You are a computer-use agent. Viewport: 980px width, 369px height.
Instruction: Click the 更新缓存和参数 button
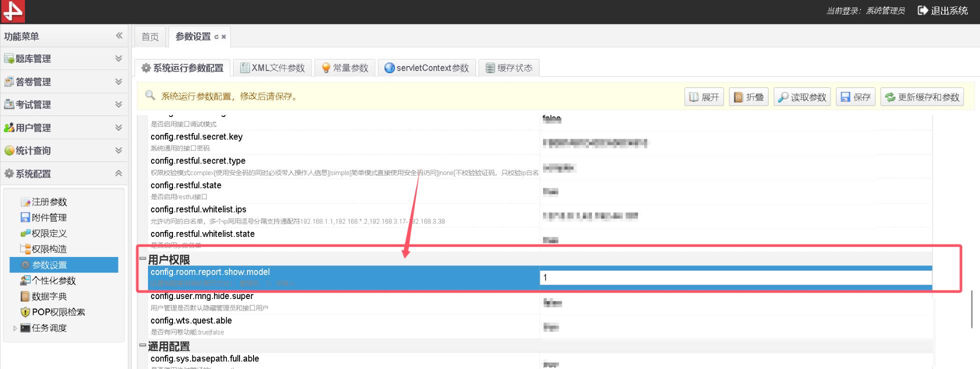coord(922,97)
